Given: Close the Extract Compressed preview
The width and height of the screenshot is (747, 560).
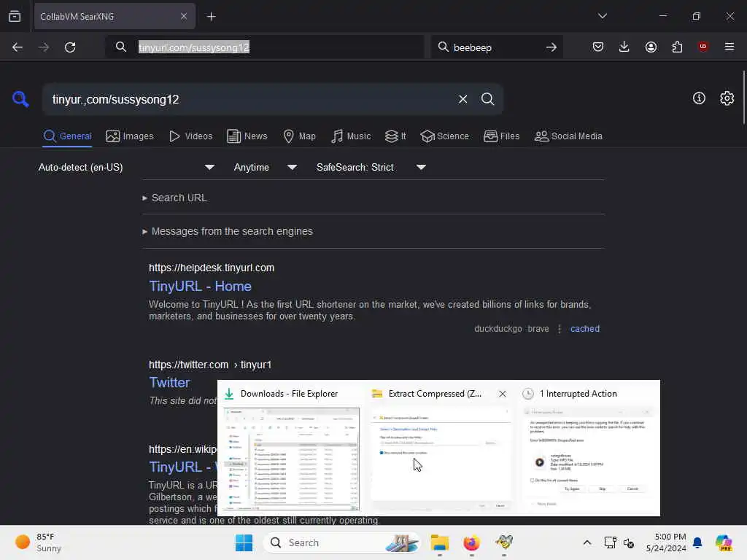Looking at the screenshot, I should tap(502, 394).
